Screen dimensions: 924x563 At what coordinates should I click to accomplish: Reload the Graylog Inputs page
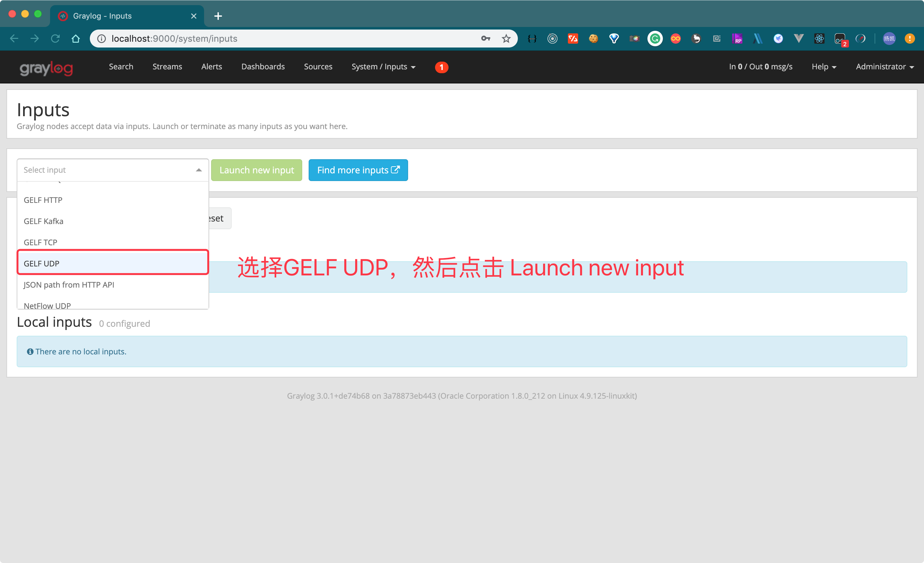[55, 39]
